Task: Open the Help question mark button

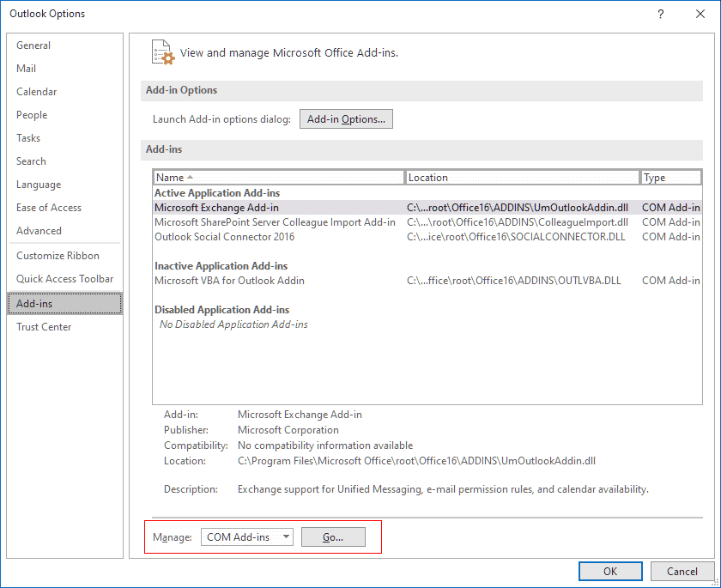Action: point(660,14)
